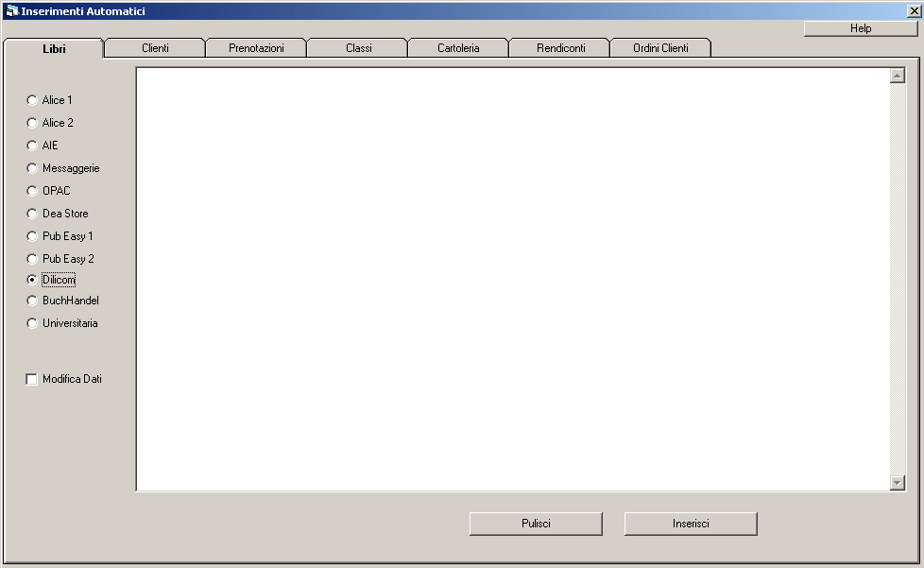Screen dimensions: 924x568
Task: Switch to the Prenotazioni tab
Action: [256, 48]
